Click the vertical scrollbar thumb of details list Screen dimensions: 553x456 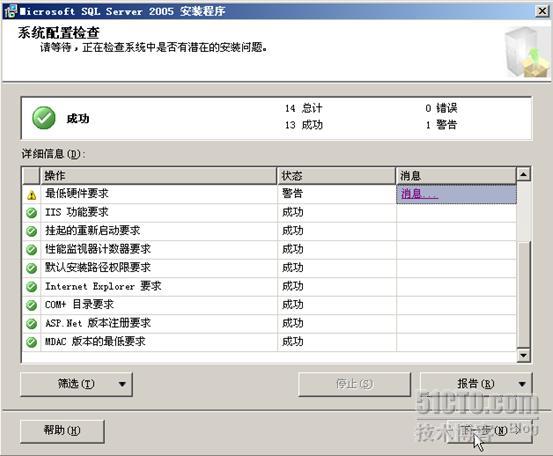click(x=524, y=294)
